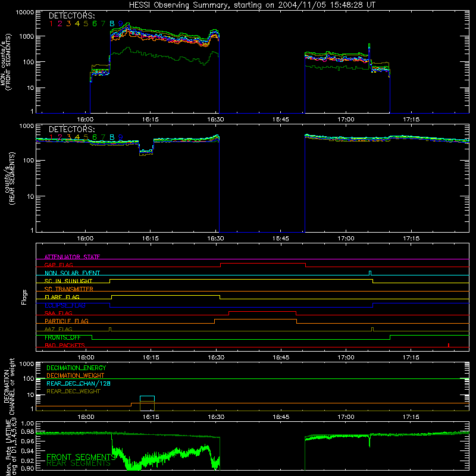Viewport: 476px width, 476px height.
Task: Click the BAD_PACKETS flag label
Action: 65,345
